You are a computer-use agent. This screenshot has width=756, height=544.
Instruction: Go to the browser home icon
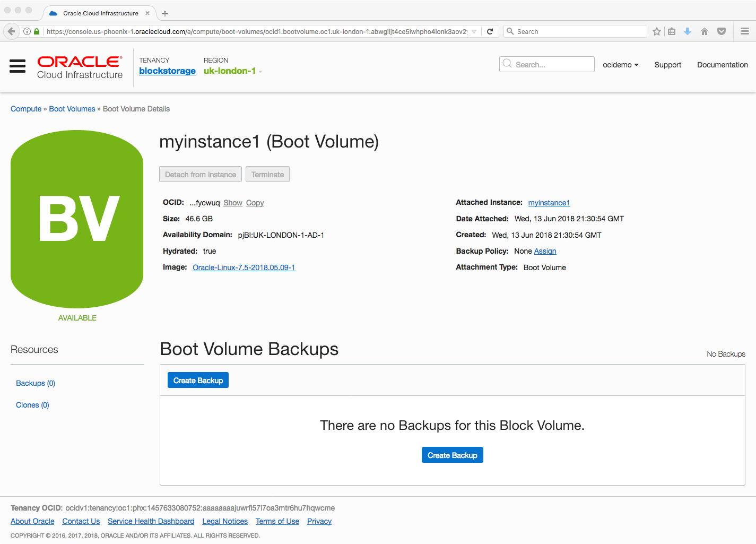[705, 31]
